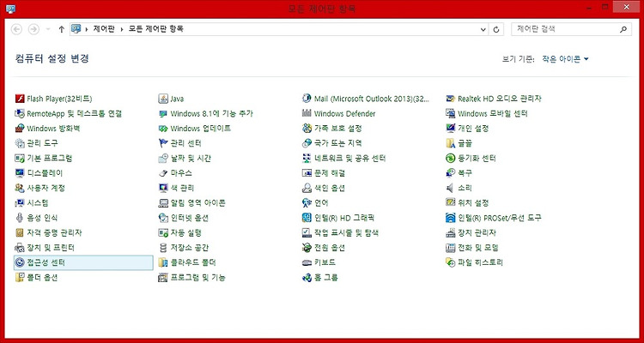
Task: Expand the address bar history dropdown arrow
Action: pyautogui.click(x=483, y=29)
